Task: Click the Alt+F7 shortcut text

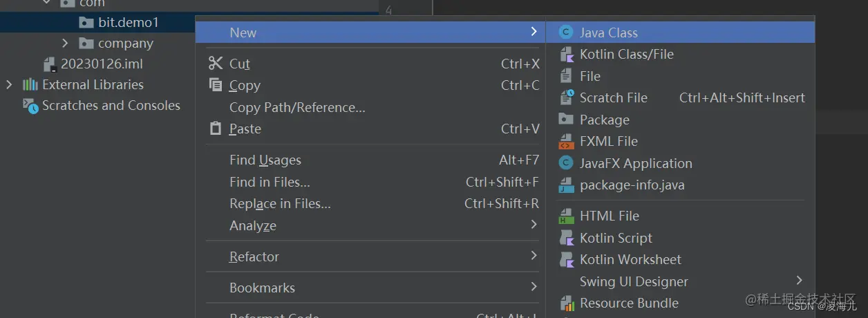Action: pos(519,160)
